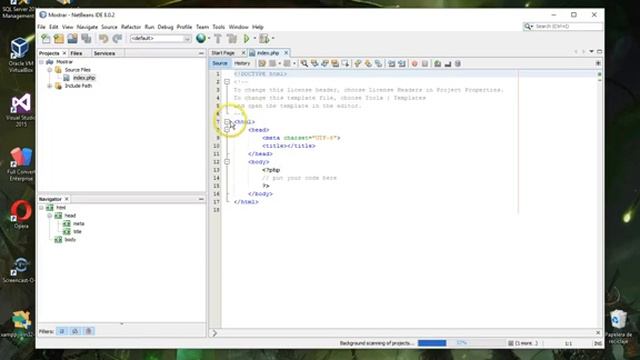Click the Open Project toolbar icon

pyautogui.click(x=72, y=39)
